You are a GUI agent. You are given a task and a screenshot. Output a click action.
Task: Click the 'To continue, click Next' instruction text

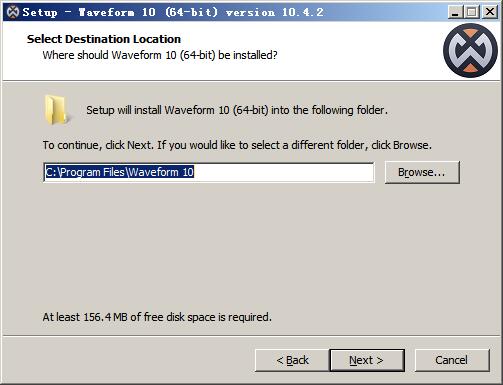pyautogui.click(x=237, y=145)
